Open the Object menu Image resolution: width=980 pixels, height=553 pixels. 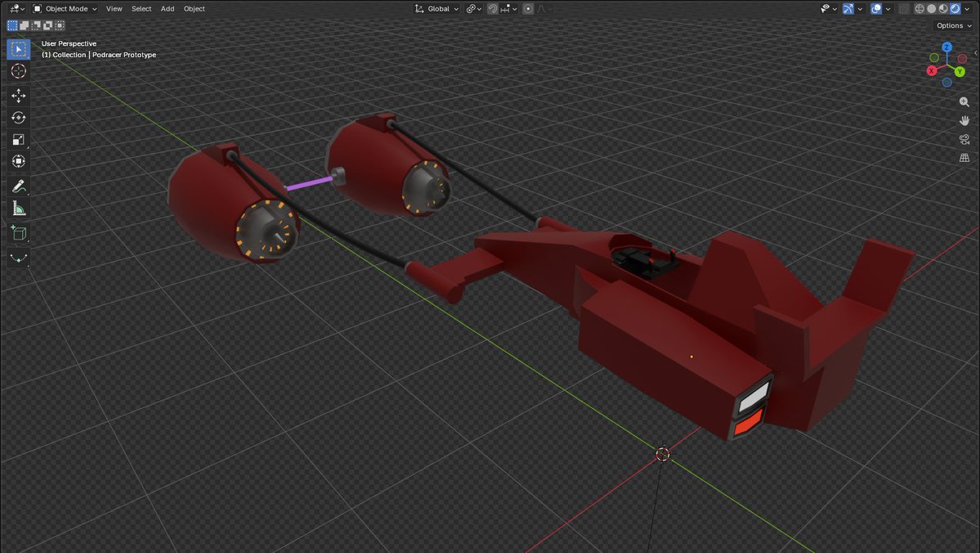(x=195, y=9)
